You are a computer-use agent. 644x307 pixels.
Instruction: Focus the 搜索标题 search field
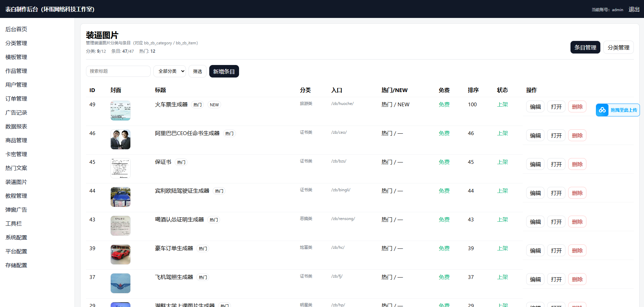click(118, 71)
